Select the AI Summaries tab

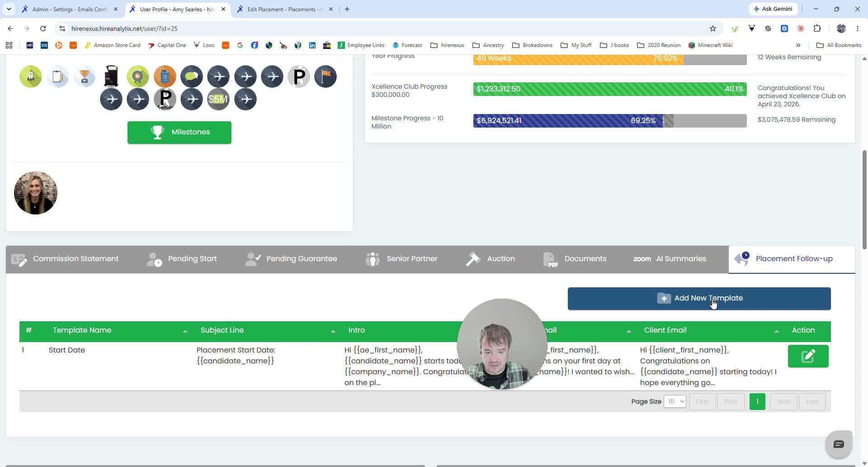(670, 259)
